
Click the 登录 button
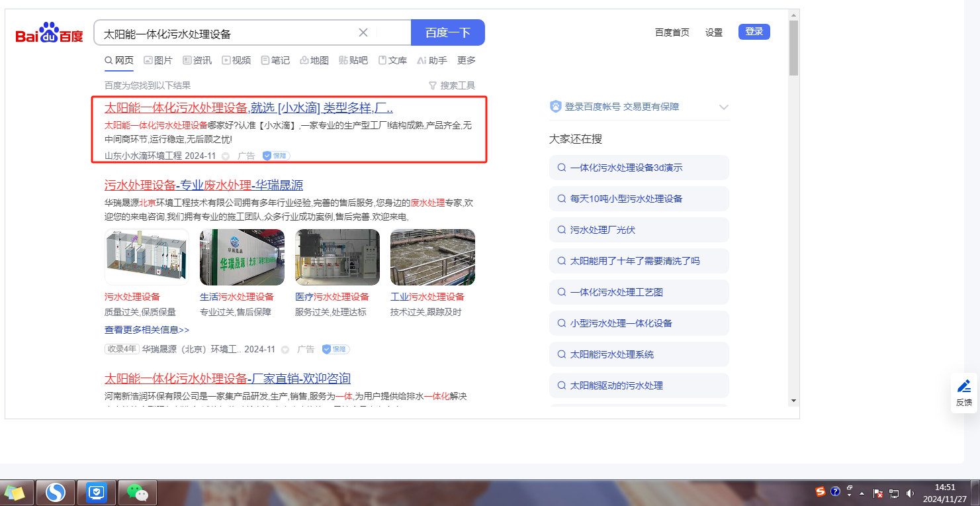click(754, 31)
